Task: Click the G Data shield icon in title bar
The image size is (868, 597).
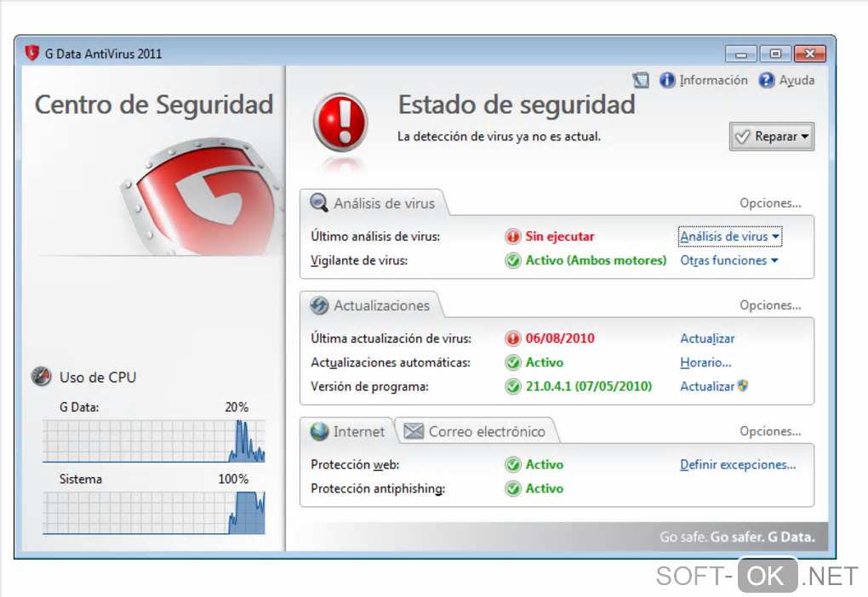Action: (32, 53)
